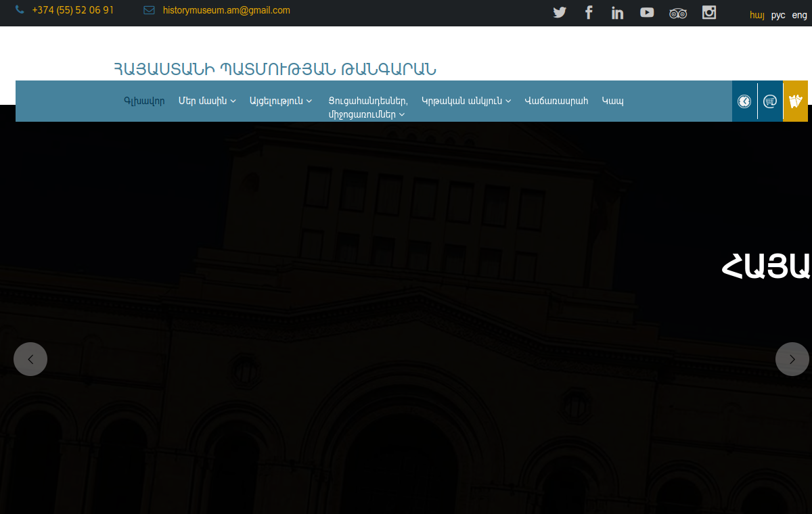Expand the Ցուցահանդեսներ, միջոցառումներ dropdown menu
This screenshot has height=514, width=812.
[368, 108]
